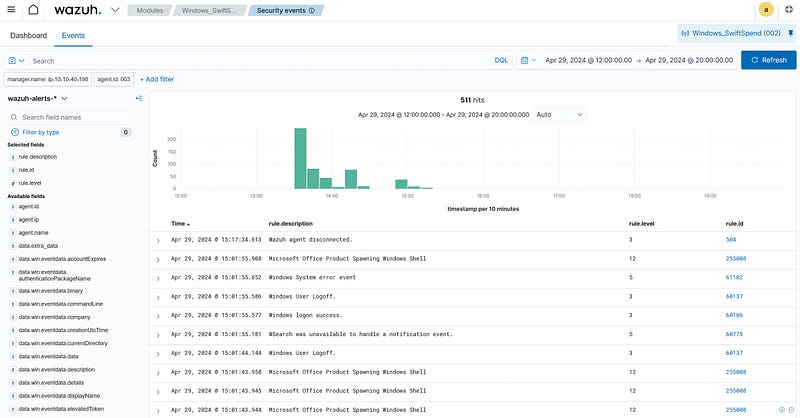Open the saved queries icon menu
Viewport: 800px width, 418px height.
click(17, 61)
